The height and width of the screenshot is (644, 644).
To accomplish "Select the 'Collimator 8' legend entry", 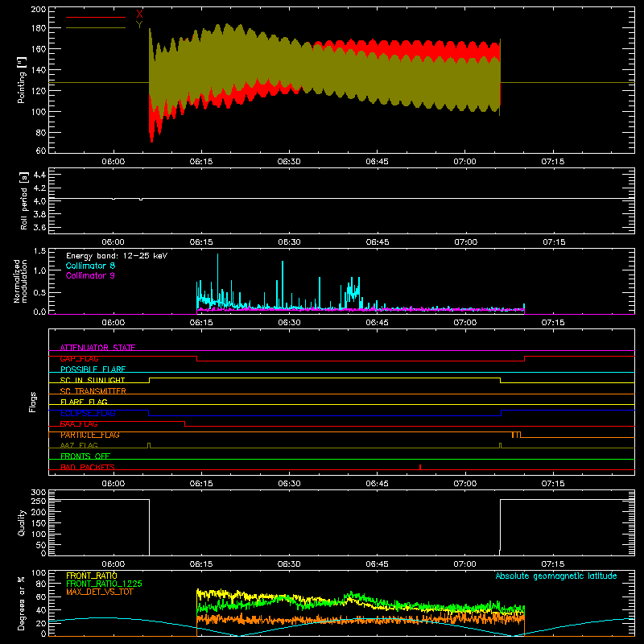I will click(x=90, y=266).
